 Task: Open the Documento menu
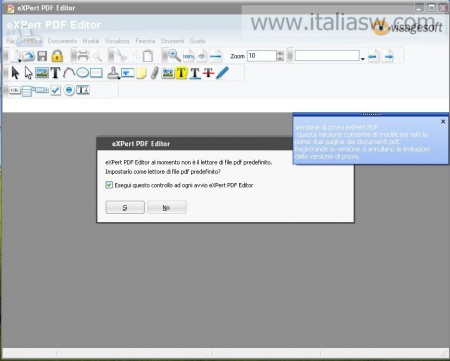click(x=62, y=41)
